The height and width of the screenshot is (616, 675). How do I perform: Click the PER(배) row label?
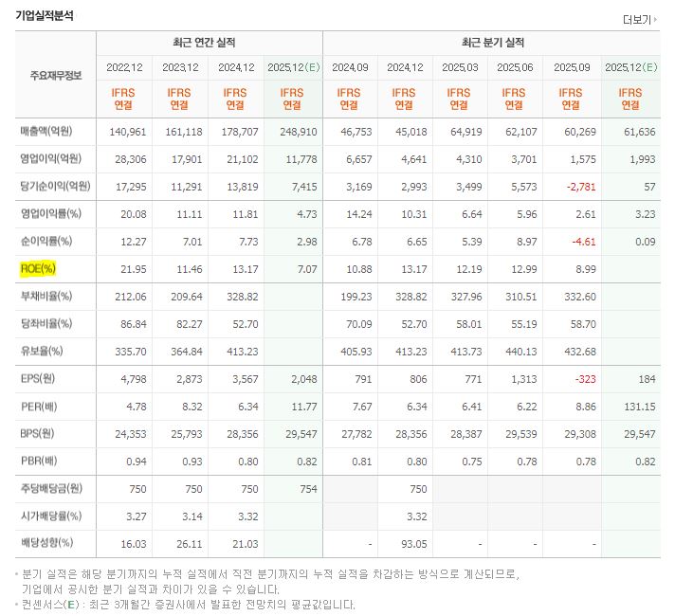(39, 407)
